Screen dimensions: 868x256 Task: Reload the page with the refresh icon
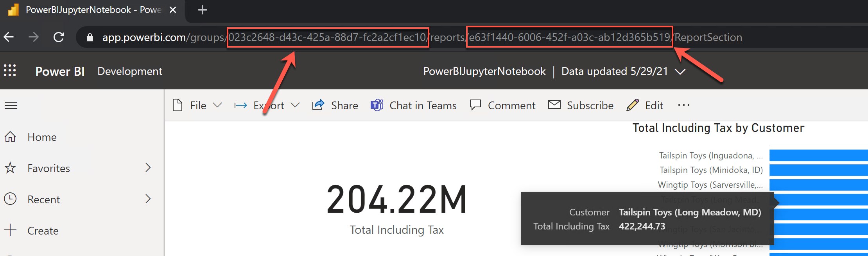[59, 37]
